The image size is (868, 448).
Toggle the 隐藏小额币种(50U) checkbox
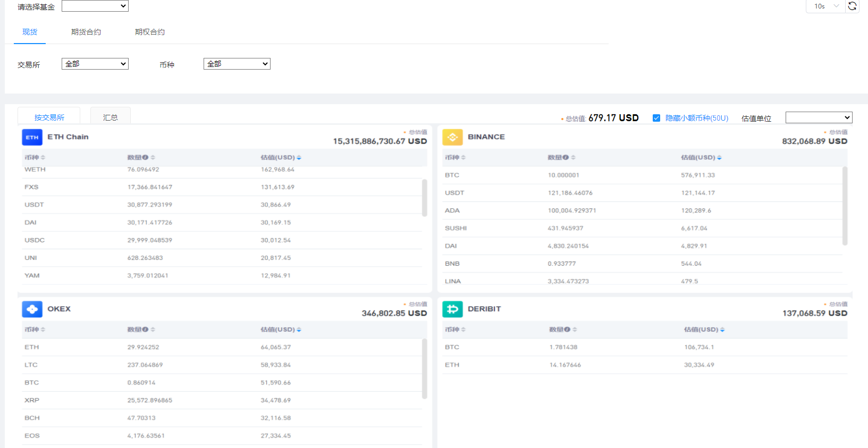tap(656, 118)
